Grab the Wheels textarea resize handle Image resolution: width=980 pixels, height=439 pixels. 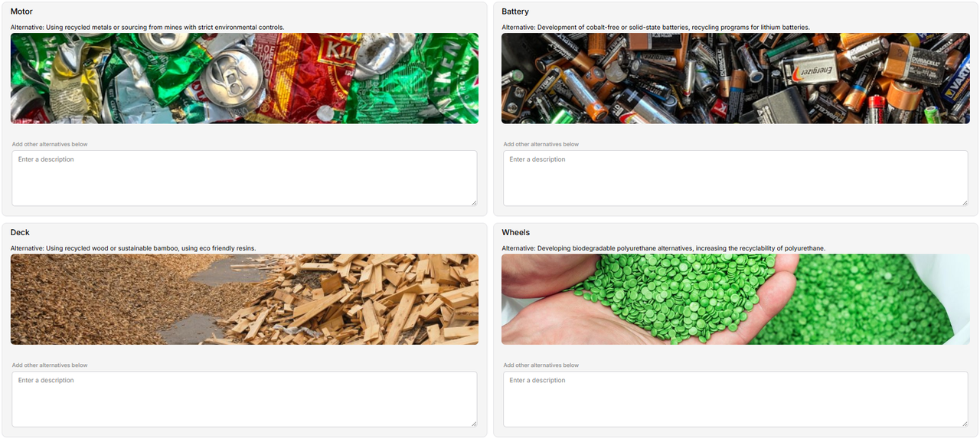(x=965, y=424)
